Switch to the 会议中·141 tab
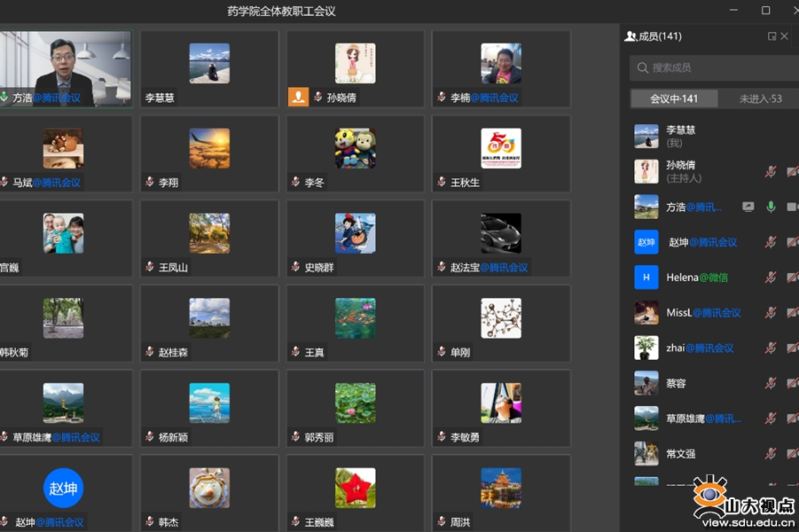Image resolution: width=799 pixels, height=532 pixels. (673, 98)
